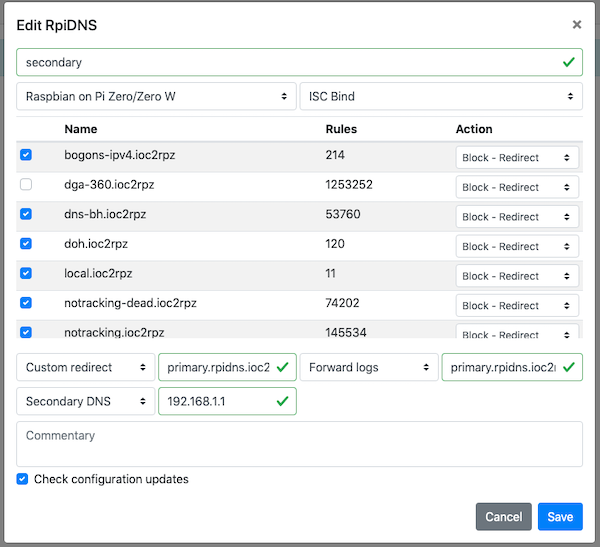Open the ISC Bind dropdown
Viewport: 600px width, 547px height.
pyautogui.click(x=441, y=96)
